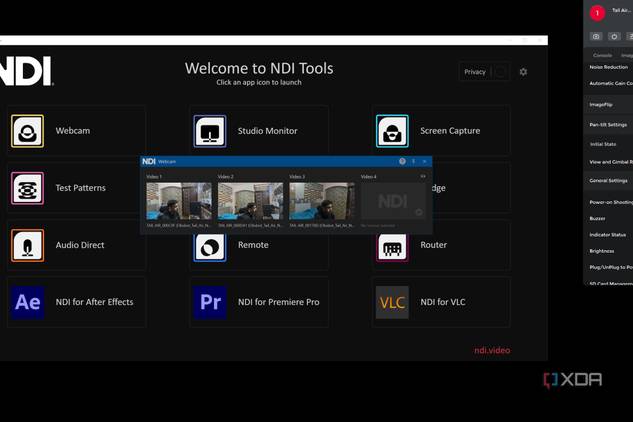Click Screen Capture label text
This screenshot has width=633, height=422.
point(450,131)
